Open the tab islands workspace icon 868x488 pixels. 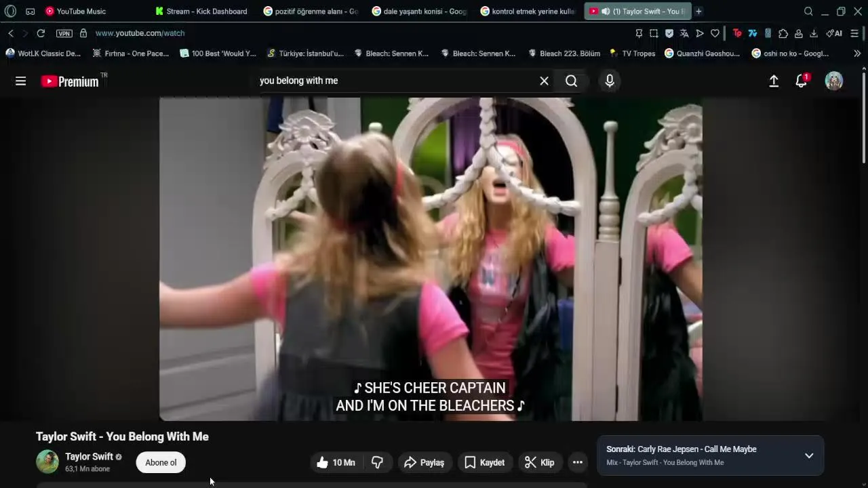coord(31,12)
